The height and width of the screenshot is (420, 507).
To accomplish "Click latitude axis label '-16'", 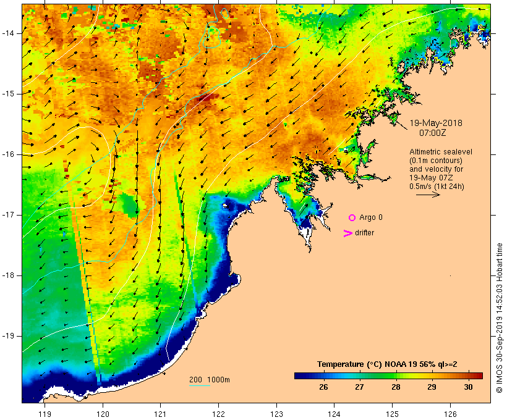I will (8, 154).
